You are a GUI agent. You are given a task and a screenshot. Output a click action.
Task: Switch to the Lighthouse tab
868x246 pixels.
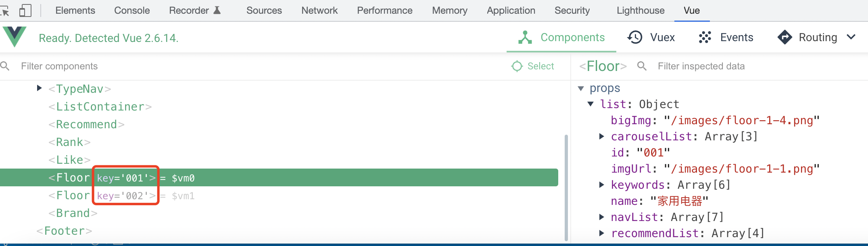point(640,10)
